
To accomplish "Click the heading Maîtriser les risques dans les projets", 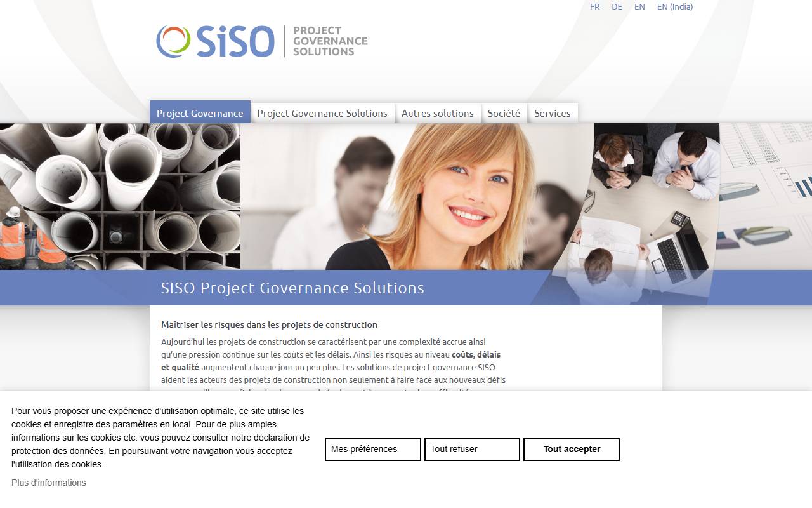I will (269, 324).
